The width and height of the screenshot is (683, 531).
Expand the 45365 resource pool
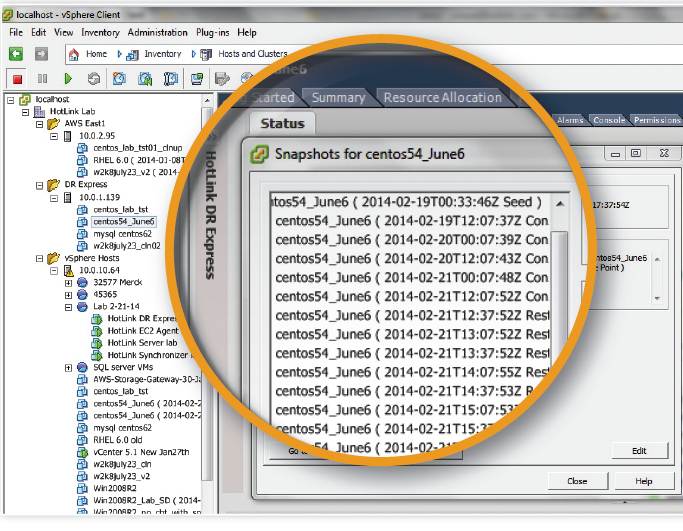68,295
